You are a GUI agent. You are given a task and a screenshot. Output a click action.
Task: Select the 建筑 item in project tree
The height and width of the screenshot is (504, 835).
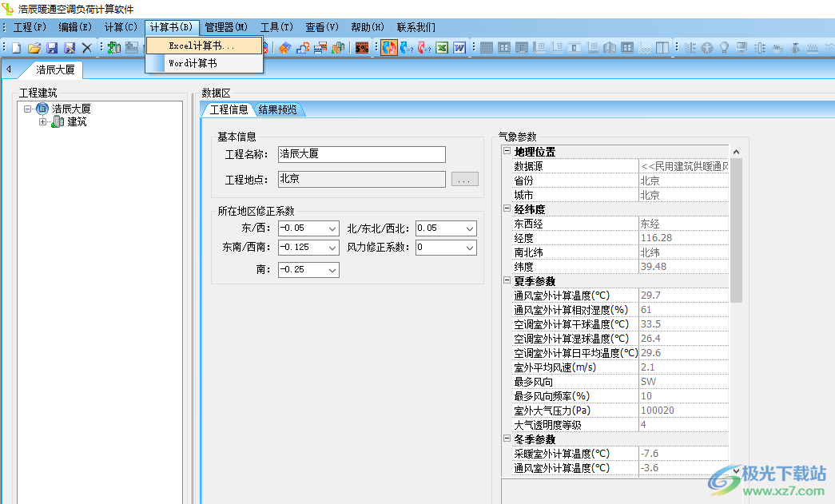click(x=77, y=122)
